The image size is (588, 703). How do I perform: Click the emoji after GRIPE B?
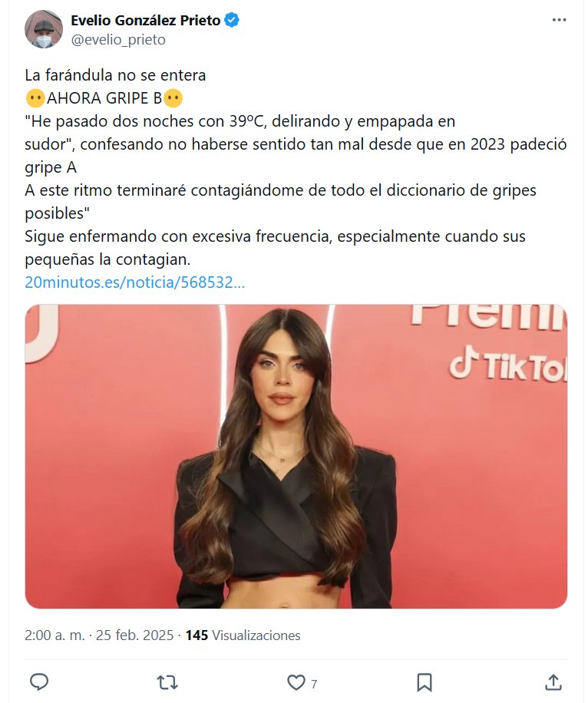click(x=173, y=98)
